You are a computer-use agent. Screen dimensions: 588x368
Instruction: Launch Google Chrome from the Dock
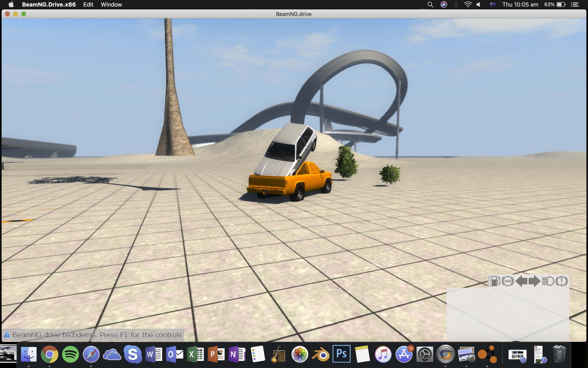point(49,354)
